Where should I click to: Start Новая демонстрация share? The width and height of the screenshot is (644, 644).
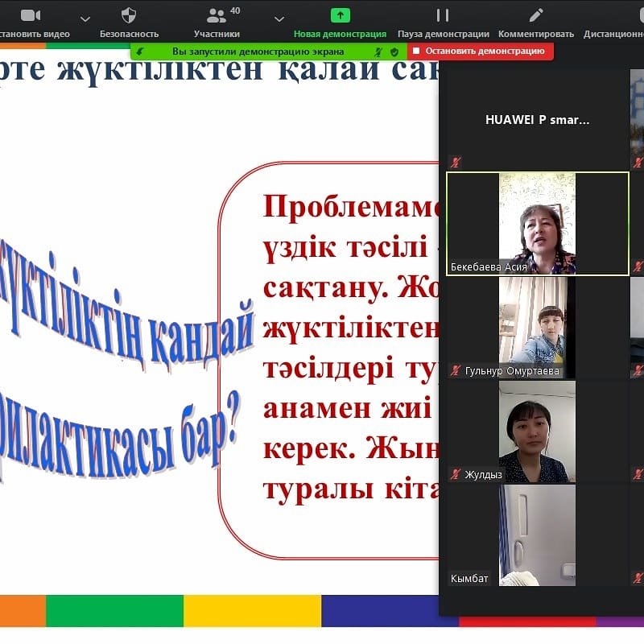340,23
